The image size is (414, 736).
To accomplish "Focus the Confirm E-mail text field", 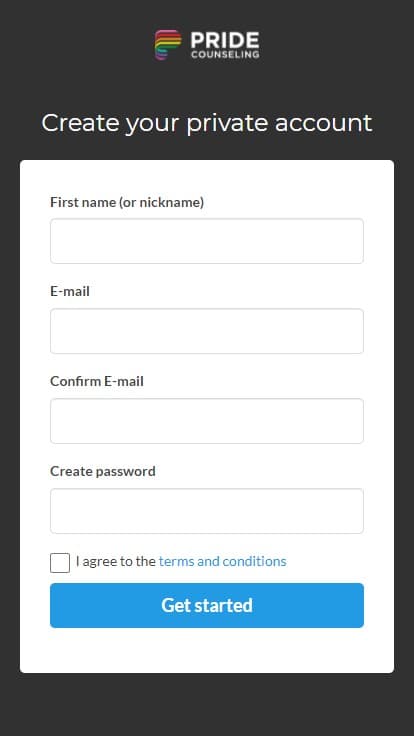I will (207, 421).
